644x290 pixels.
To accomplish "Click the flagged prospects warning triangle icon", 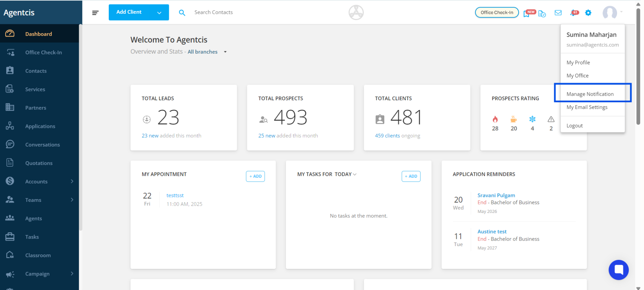I will (x=551, y=119).
